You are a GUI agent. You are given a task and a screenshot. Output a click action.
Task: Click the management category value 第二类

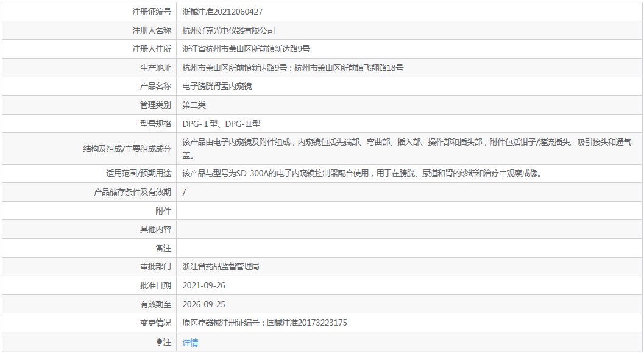tap(194, 105)
